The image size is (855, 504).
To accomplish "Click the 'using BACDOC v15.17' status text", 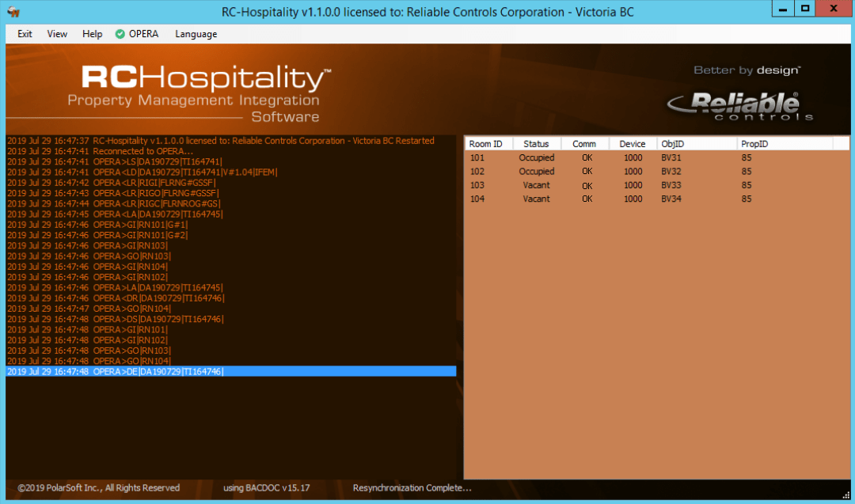I will 267,487.
